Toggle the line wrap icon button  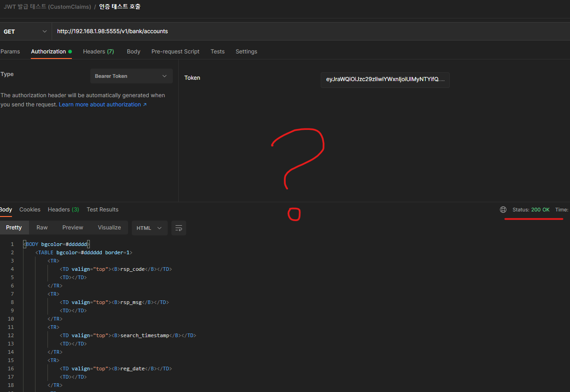point(179,228)
